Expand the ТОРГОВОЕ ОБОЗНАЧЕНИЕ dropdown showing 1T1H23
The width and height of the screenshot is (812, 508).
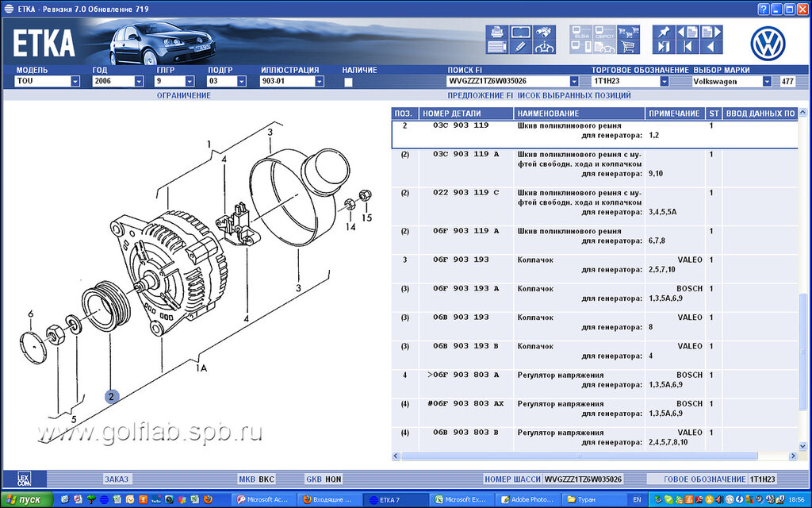tap(664, 82)
